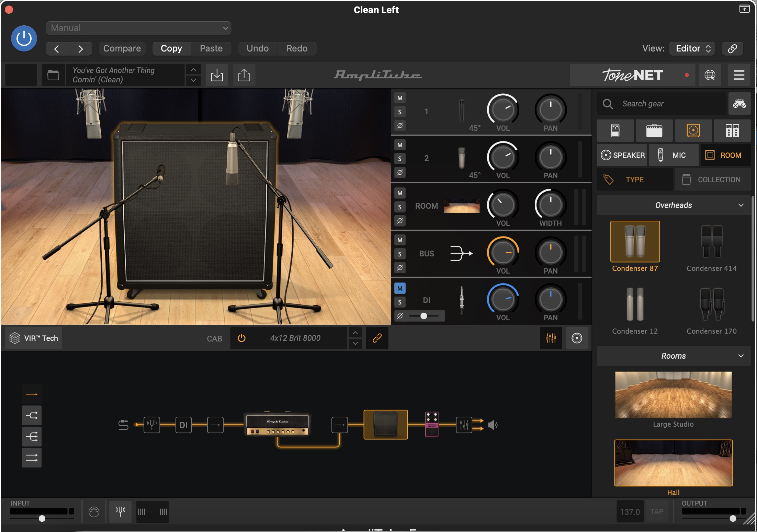Image resolution: width=757 pixels, height=532 pixels.
Task: Solo the ROOM channel
Action: pyautogui.click(x=399, y=207)
